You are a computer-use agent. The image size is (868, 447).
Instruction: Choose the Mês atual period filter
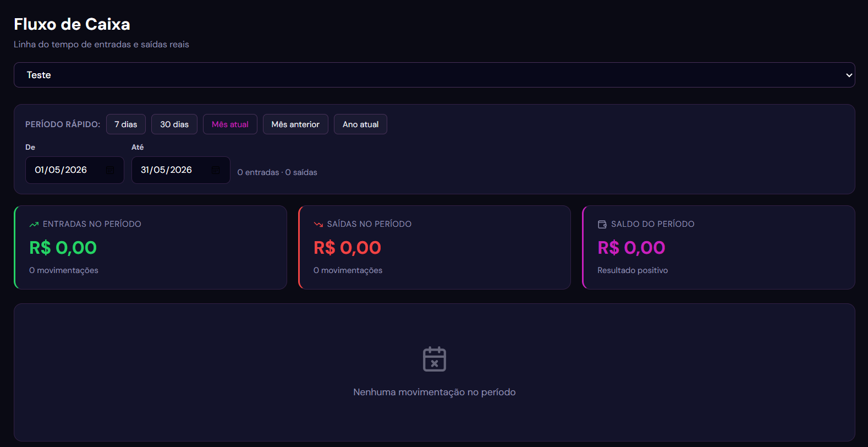pos(230,124)
